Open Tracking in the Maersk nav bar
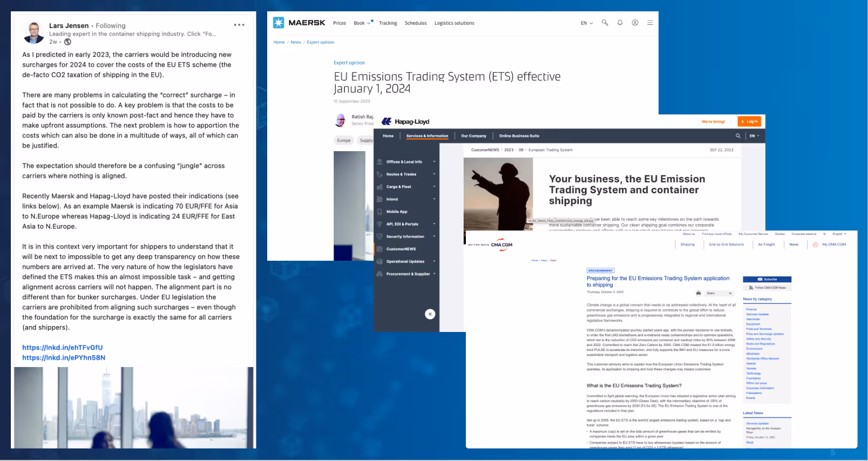 (388, 23)
